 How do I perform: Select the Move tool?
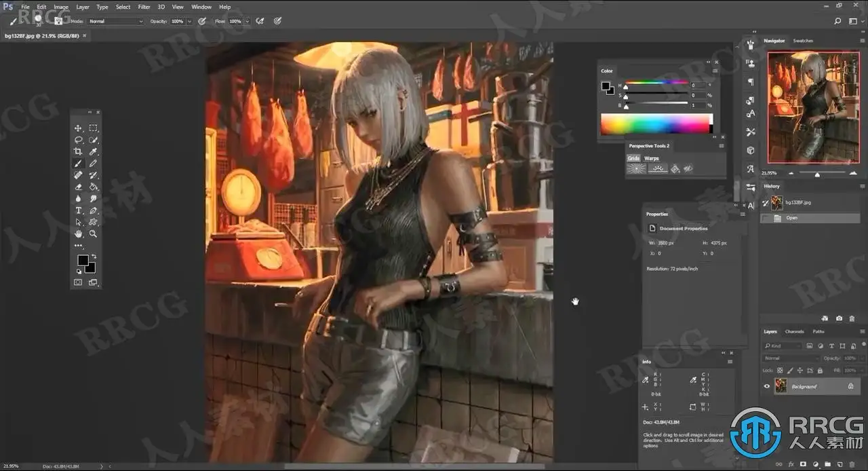coord(78,128)
